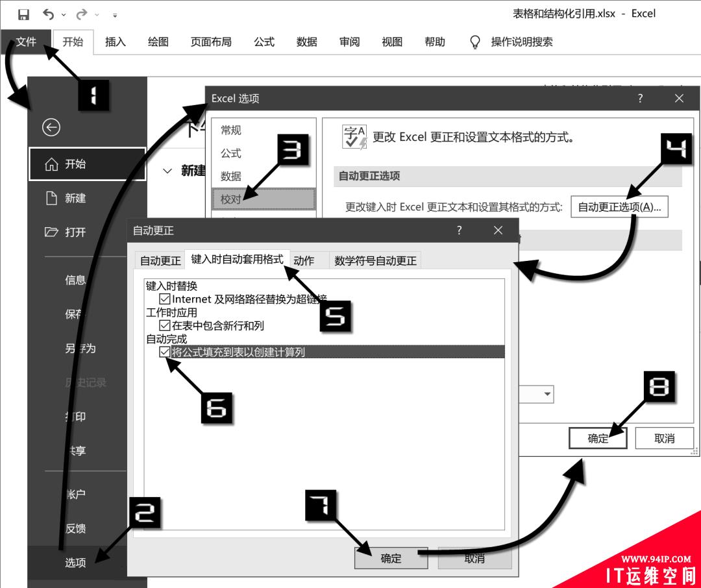The width and height of the screenshot is (701, 588).
Task: Open the Redo history dropdown arrow
Action: [97, 15]
